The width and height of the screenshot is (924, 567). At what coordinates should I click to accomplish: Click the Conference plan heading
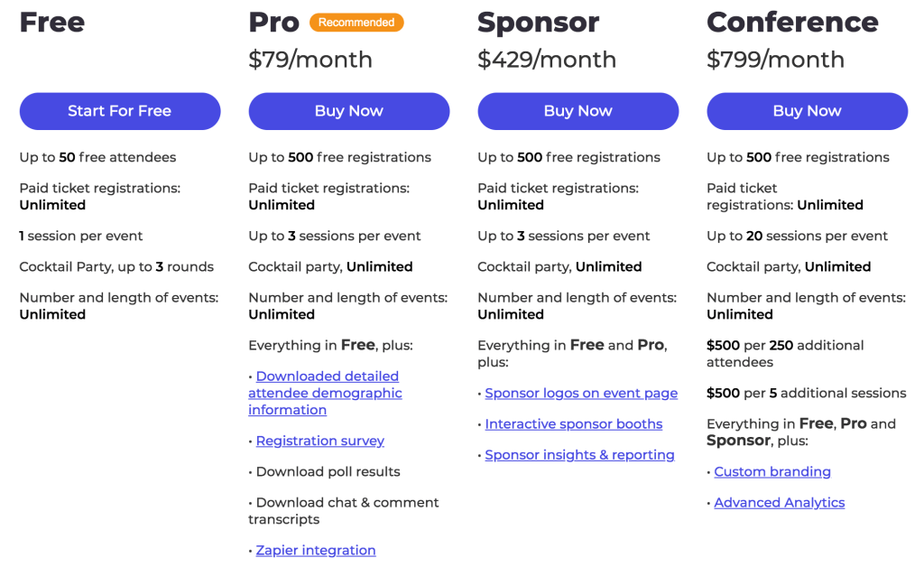coord(792,23)
